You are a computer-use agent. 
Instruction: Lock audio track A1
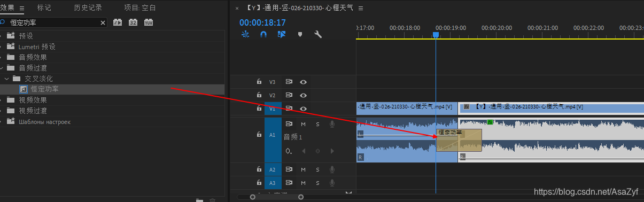(259, 135)
